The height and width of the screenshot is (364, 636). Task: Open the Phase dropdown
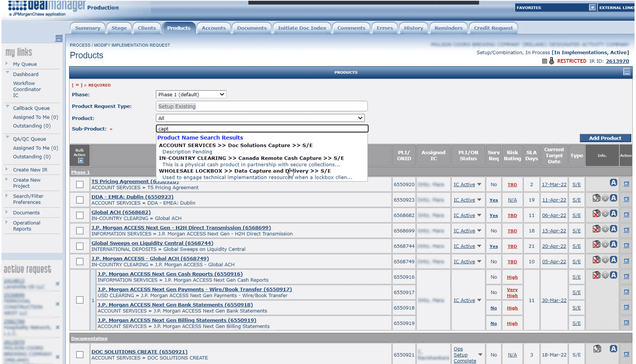pos(191,94)
